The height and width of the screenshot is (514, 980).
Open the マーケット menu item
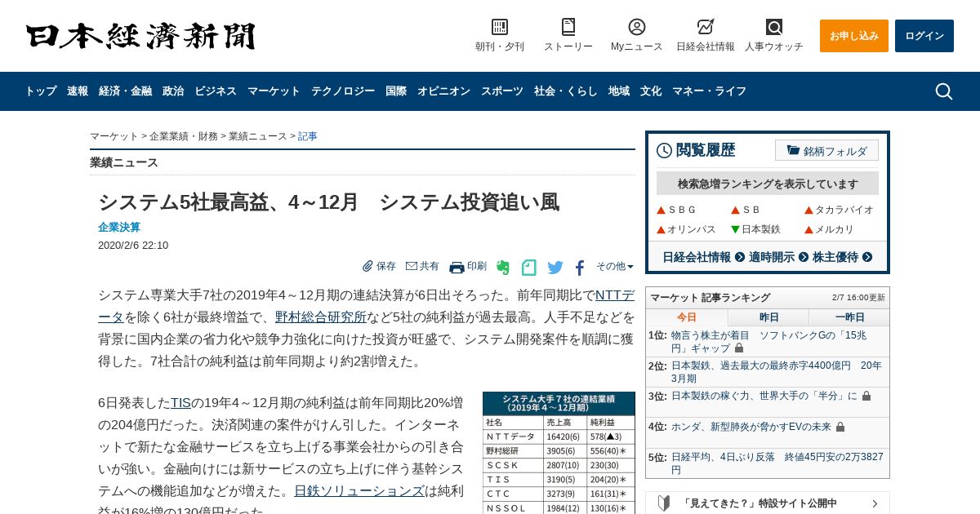point(274,91)
